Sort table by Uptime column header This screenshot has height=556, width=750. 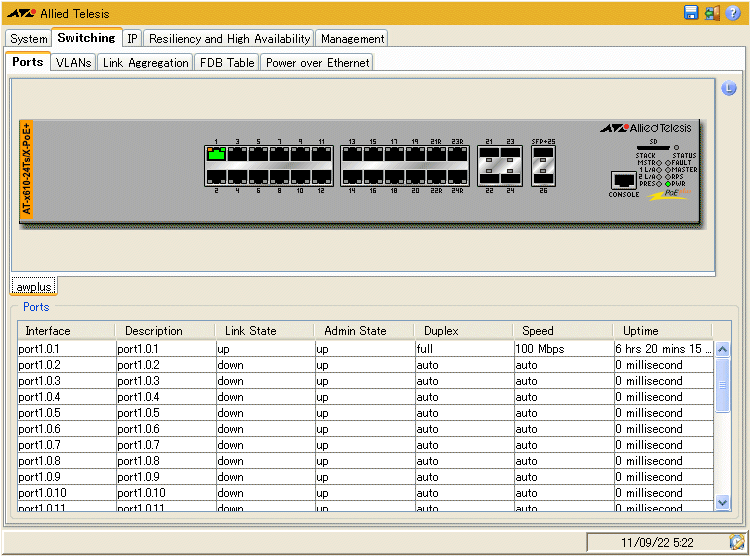(x=662, y=331)
